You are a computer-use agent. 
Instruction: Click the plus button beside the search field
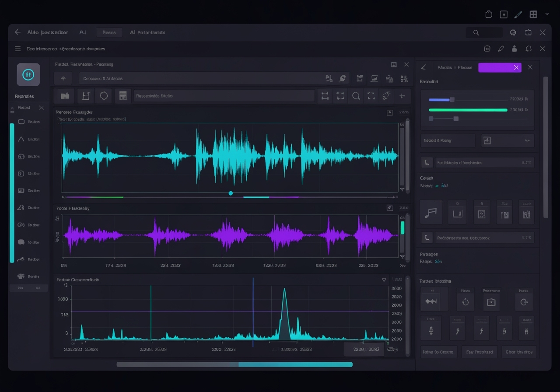pos(63,78)
